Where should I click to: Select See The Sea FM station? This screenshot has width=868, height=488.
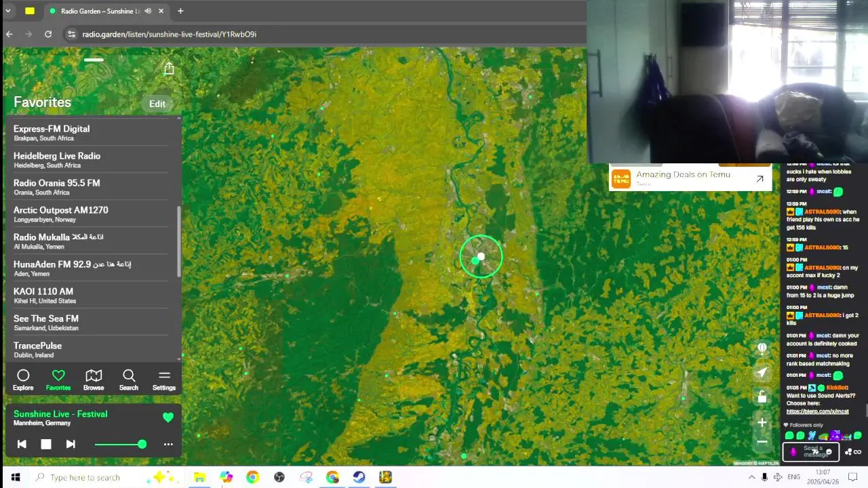pos(91,322)
